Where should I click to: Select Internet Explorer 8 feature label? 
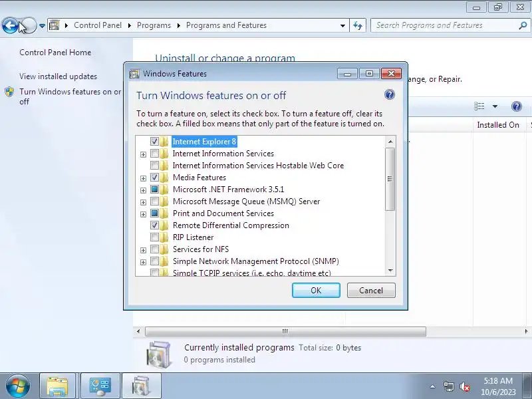204,142
